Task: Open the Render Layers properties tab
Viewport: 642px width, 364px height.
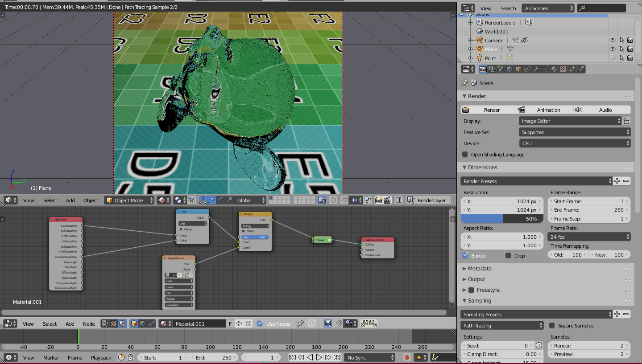Action: coord(491,69)
